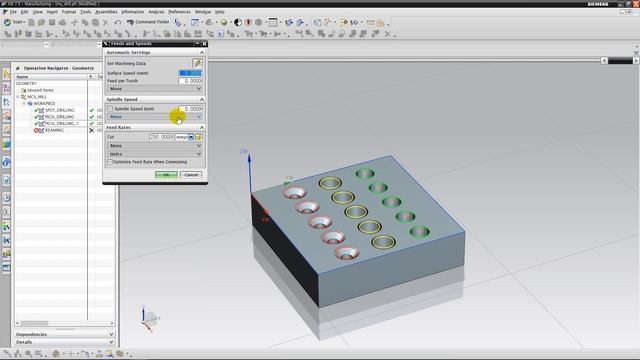Collapse the WORKPIECE tree node

pyautogui.click(x=24, y=104)
